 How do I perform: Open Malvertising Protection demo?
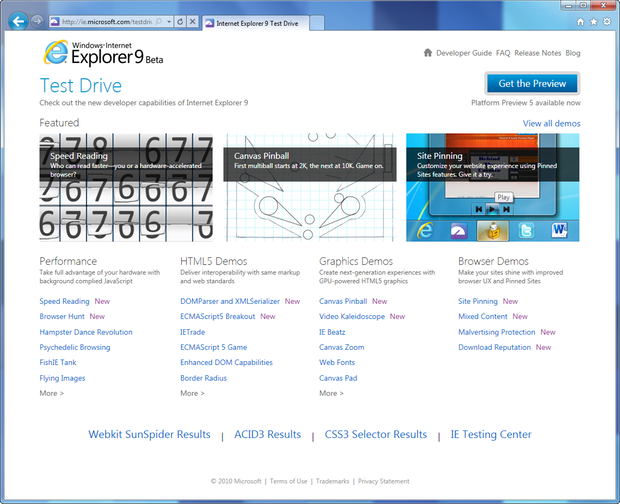497,332
